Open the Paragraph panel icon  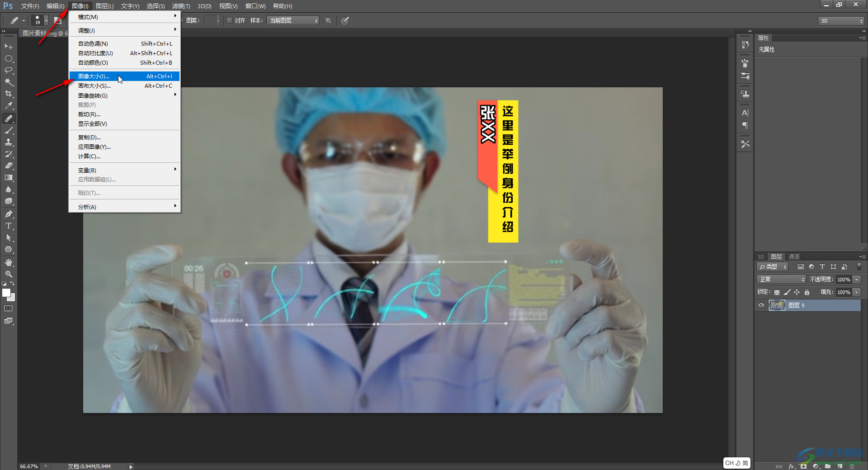pos(745,125)
